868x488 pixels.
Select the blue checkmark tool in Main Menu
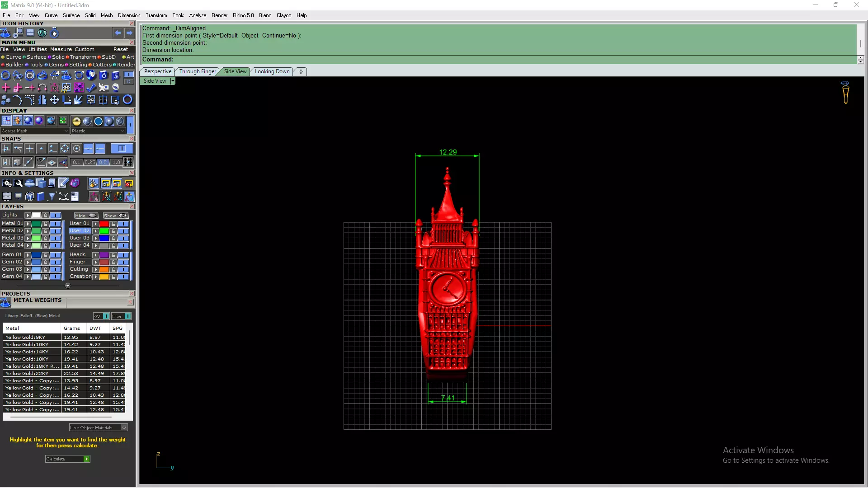click(x=91, y=88)
